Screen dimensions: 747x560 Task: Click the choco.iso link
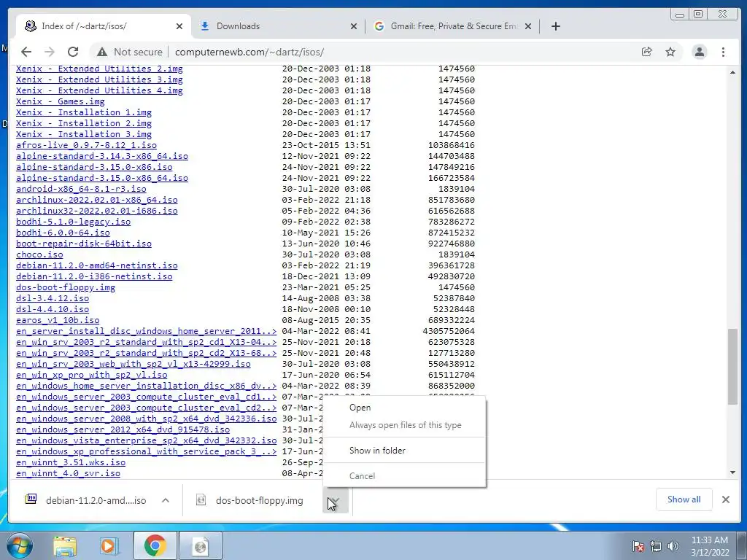coord(39,254)
